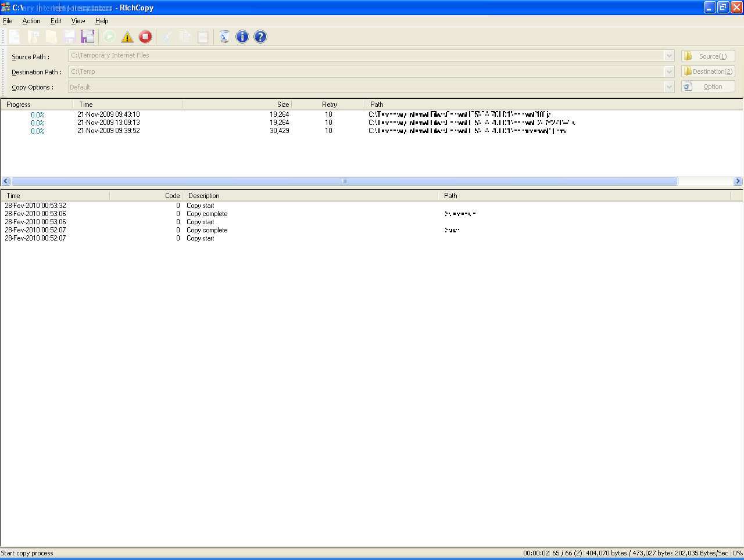Click the blank page New icon

15,37
